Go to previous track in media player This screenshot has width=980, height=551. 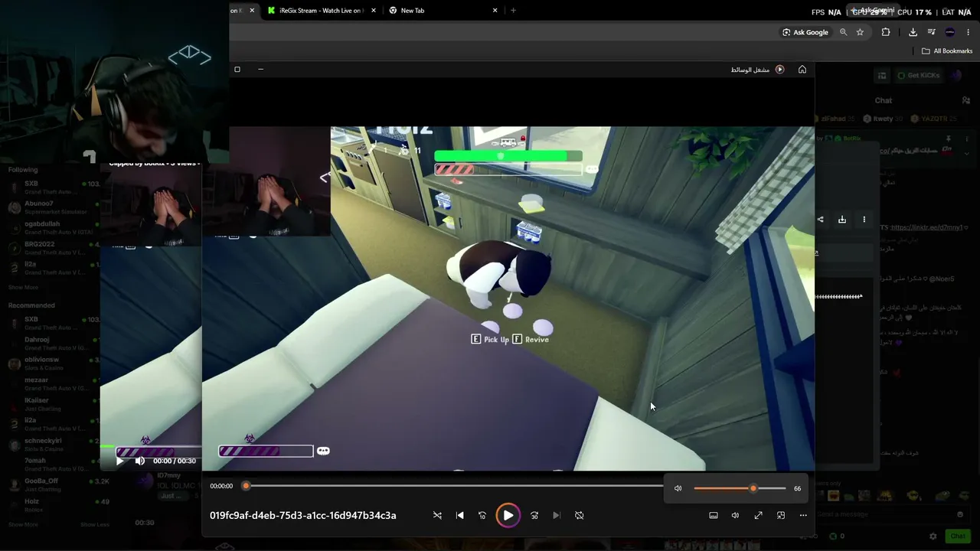(x=459, y=516)
